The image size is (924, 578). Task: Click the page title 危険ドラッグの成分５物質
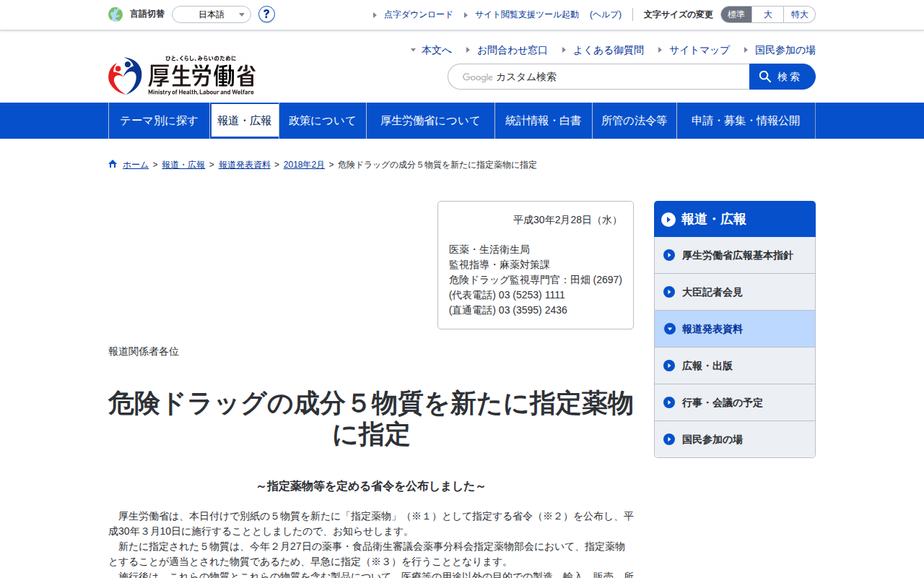pos(371,419)
